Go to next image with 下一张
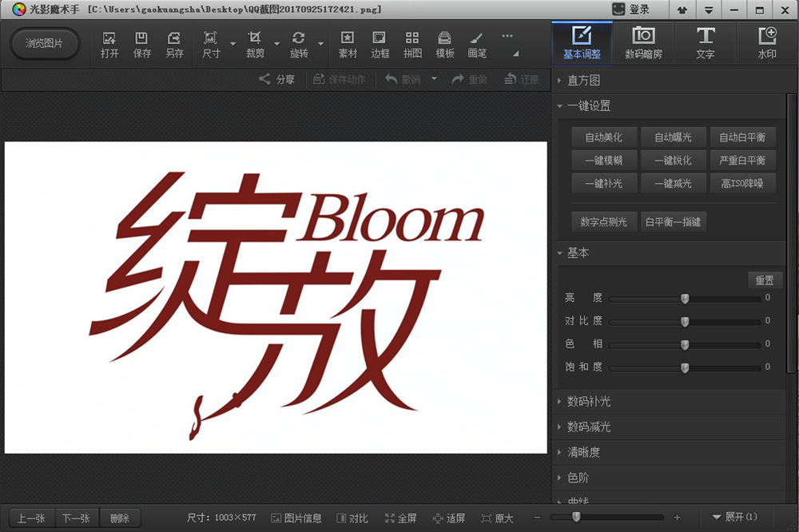799x532 pixels. point(77,518)
